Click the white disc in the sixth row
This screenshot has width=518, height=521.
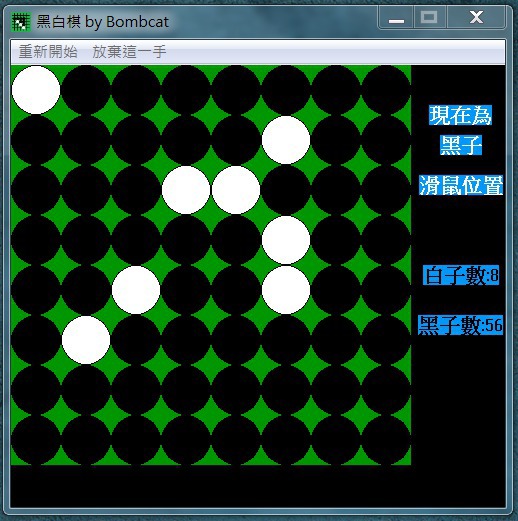86,340
